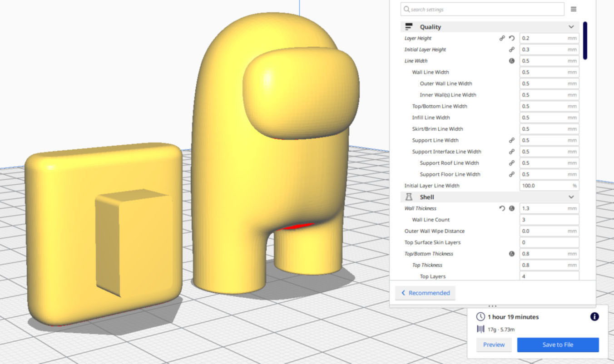The image size is (614, 364).
Task: Edit the Layer Height value field
Action: (549, 39)
